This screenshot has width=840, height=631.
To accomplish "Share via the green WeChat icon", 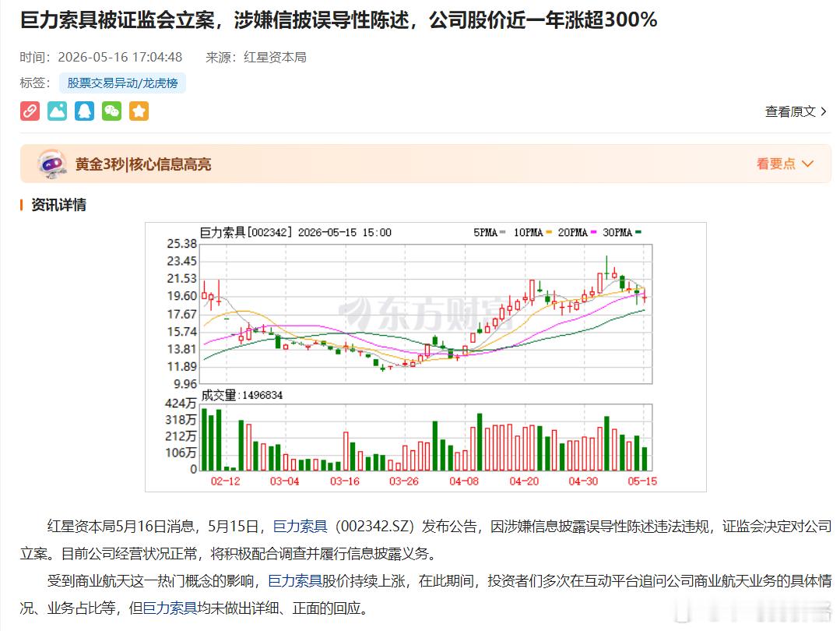I will pos(111,111).
